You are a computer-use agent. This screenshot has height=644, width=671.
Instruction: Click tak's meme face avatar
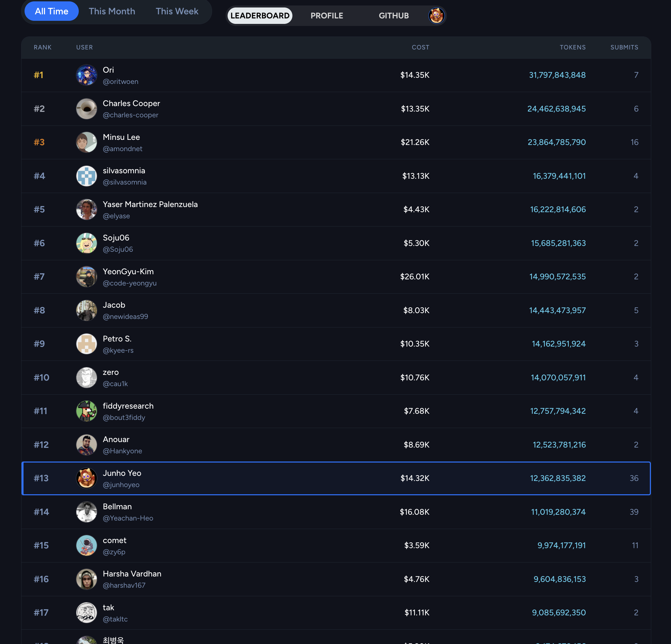pos(86,613)
